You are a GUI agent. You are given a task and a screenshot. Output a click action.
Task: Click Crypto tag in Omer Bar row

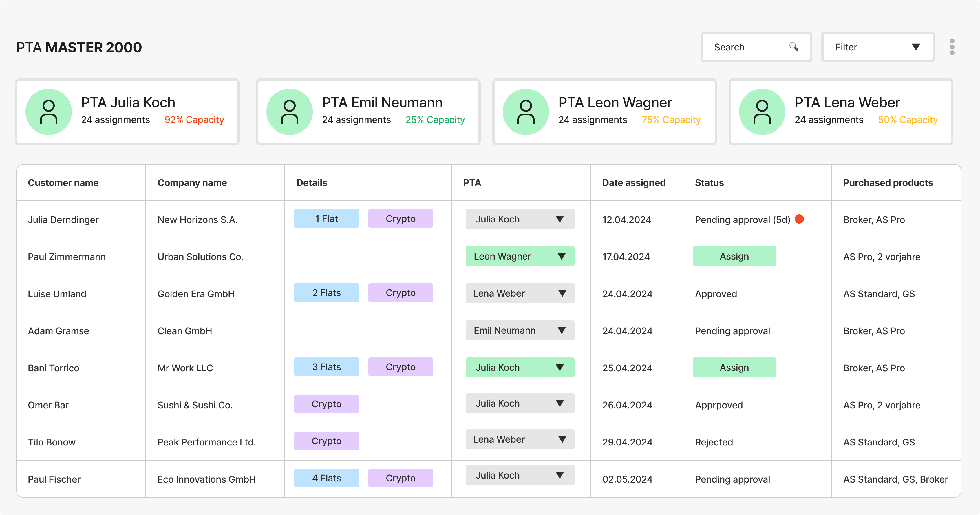(x=326, y=404)
